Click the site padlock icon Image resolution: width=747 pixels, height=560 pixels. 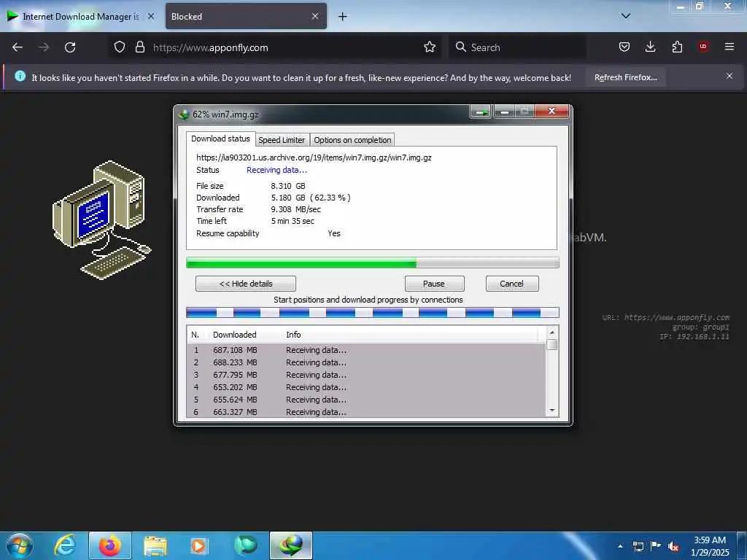139,47
